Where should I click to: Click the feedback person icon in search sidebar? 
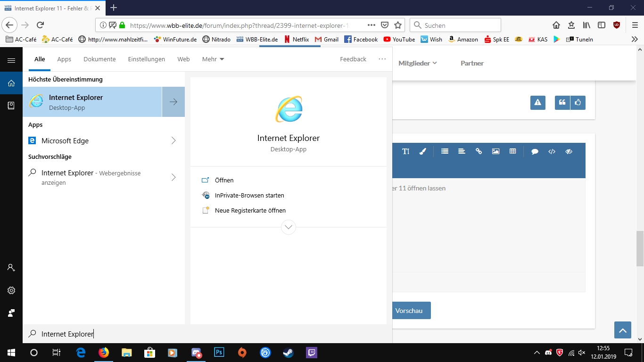11,313
